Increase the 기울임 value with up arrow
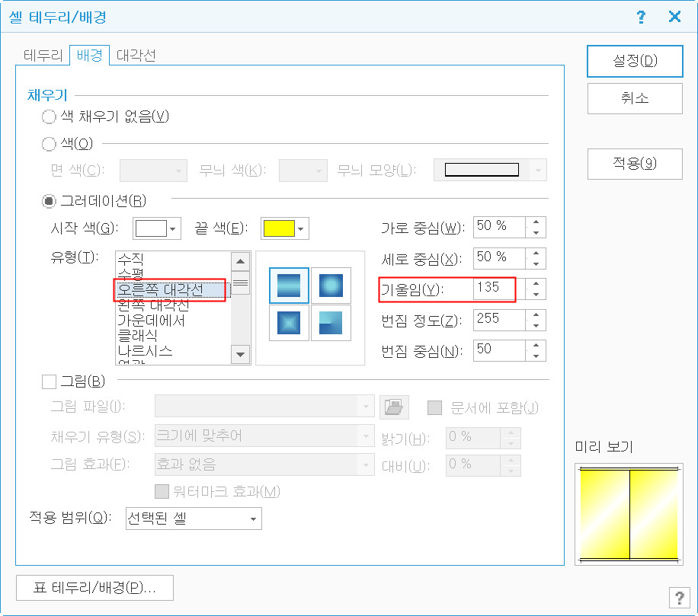Screen dimensions: 698x616 click(x=537, y=284)
